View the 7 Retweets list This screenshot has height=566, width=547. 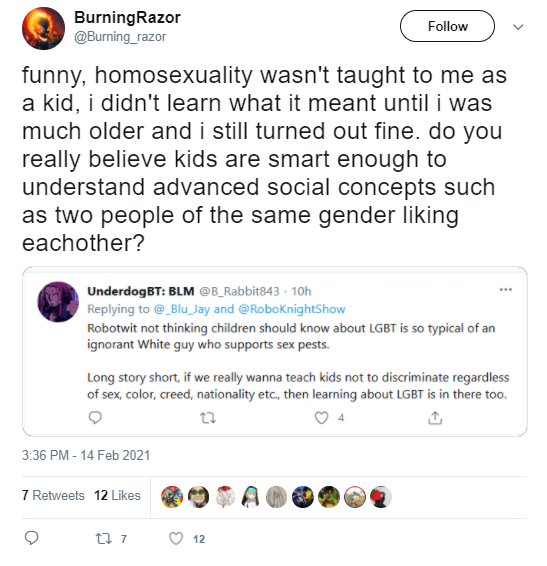tap(53, 495)
